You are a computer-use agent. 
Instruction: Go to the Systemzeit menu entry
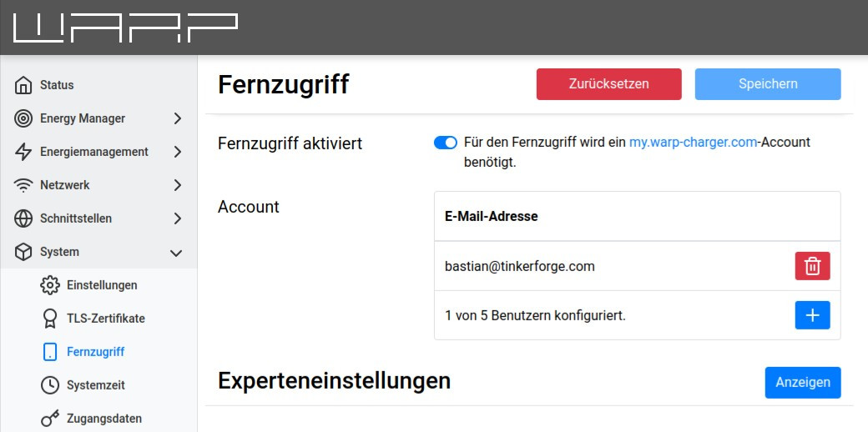[95, 385]
